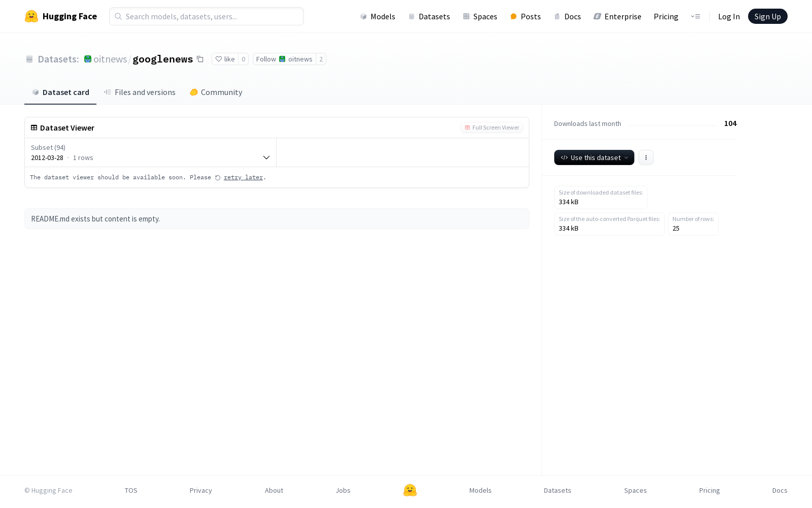
Task: Follow the oitnews organization
Action: [x=284, y=59]
